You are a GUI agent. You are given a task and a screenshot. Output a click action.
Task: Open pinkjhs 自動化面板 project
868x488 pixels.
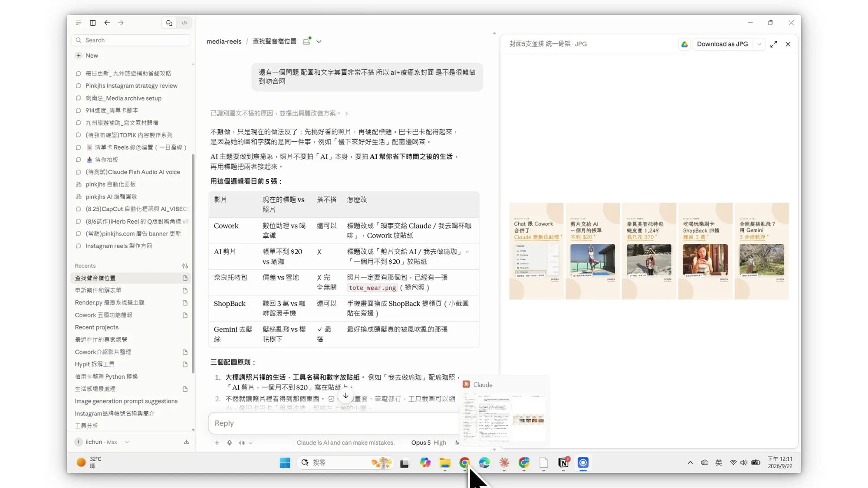[110, 184]
